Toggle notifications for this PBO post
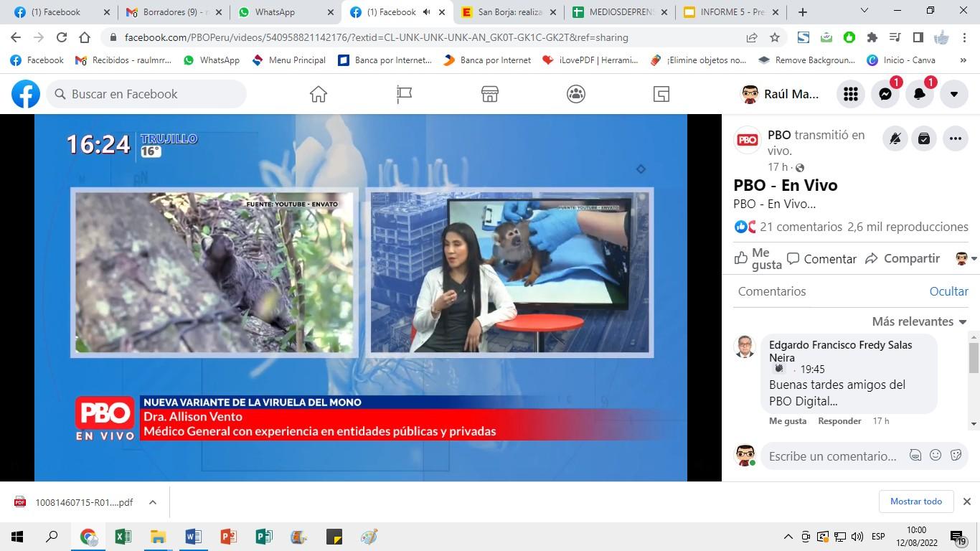The image size is (980, 551). tap(895, 139)
